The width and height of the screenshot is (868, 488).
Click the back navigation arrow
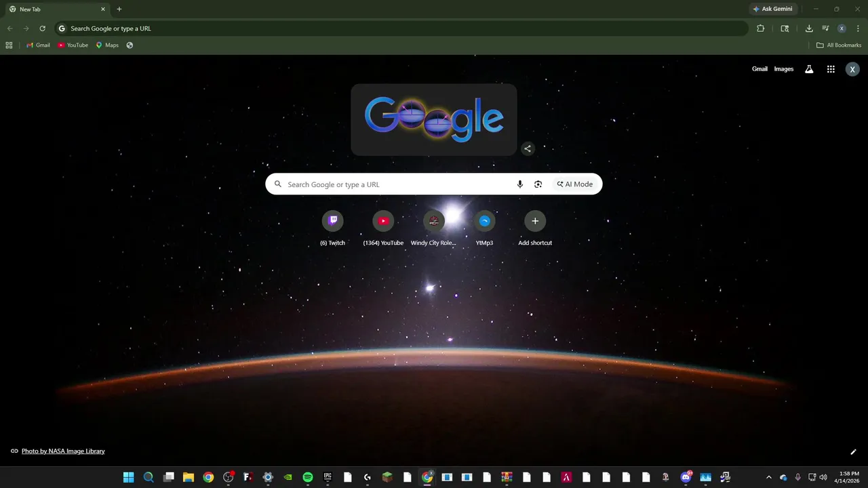[x=9, y=28]
